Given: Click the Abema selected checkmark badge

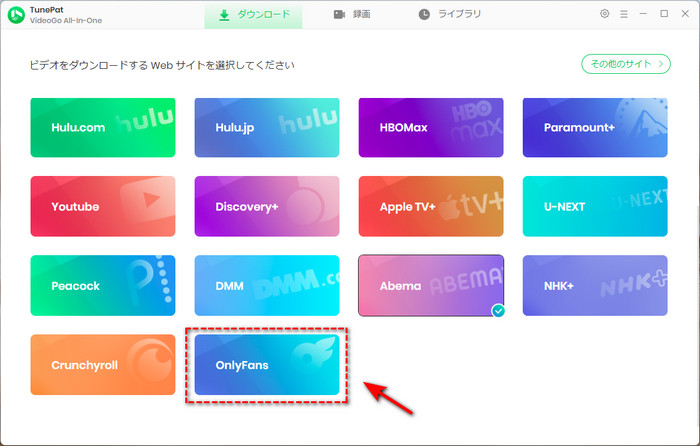Looking at the screenshot, I should pos(499,310).
